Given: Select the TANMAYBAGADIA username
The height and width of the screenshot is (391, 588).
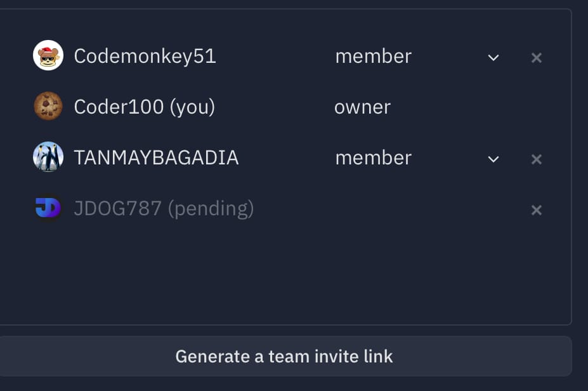Looking at the screenshot, I should (157, 157).
